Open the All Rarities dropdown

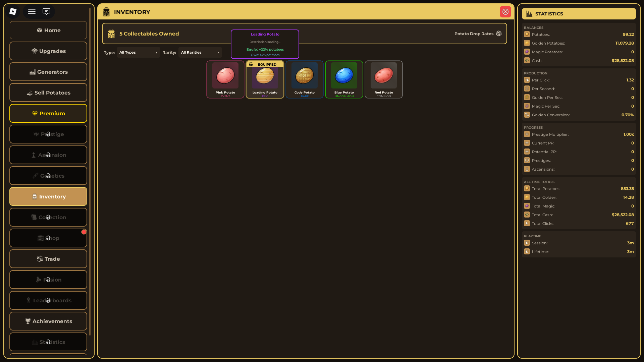(x=200, y=53)
